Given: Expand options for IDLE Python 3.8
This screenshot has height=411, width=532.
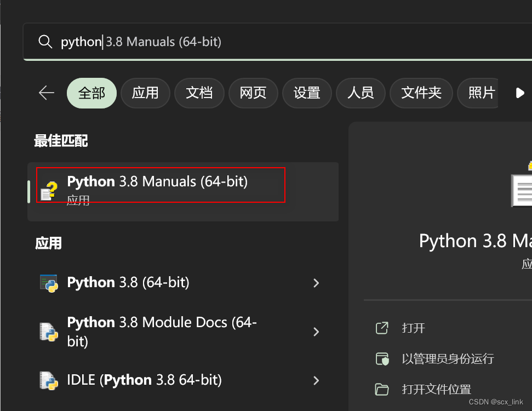Looking at the screenshot, I should pyautogui.click(x=316, y=380).
